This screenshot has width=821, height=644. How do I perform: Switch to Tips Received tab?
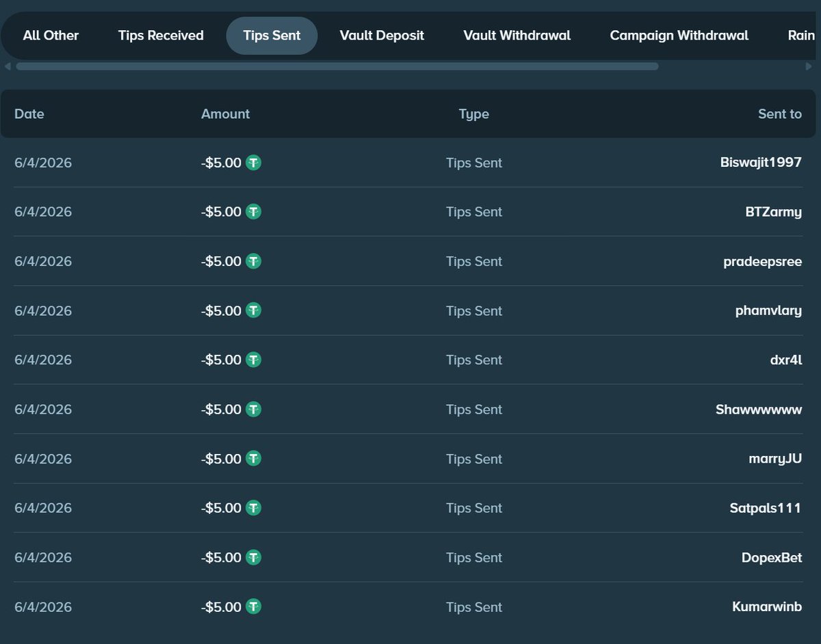pyautogui.click(x=161, y=36)
